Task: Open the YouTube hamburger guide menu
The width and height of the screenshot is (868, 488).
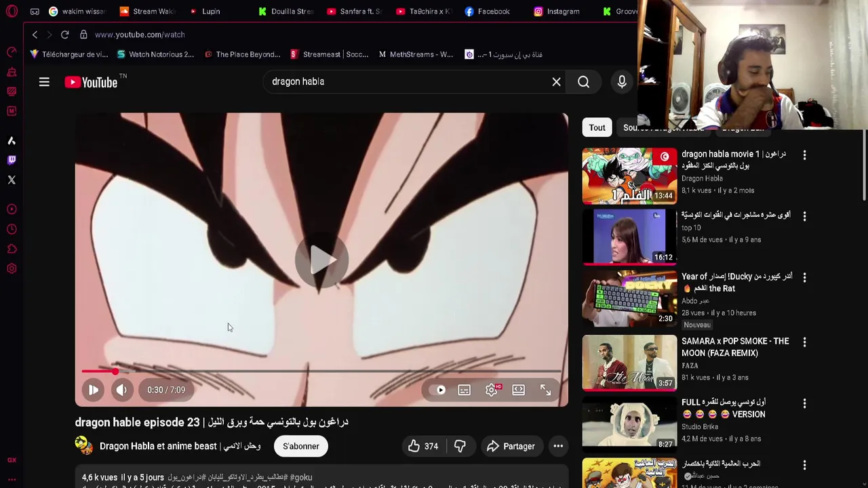Action: coord(44,82)
